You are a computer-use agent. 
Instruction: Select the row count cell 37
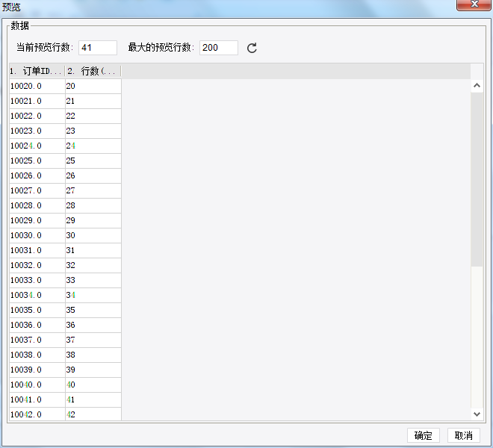coord(93,340)
